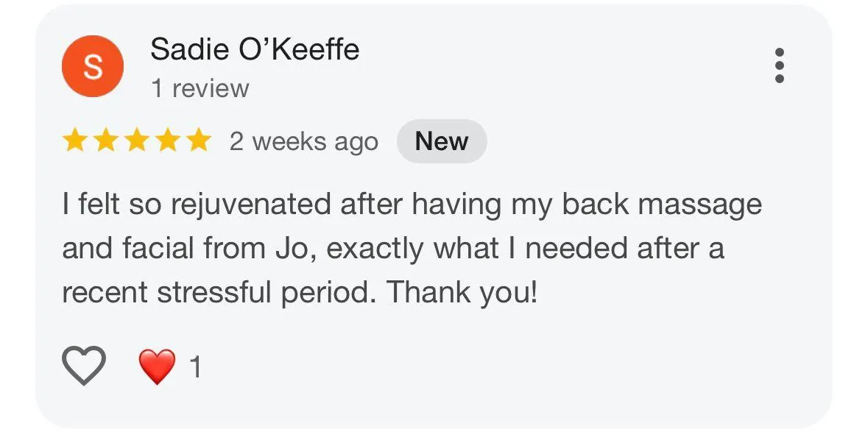868x440 pixels.
Task: Click the "2 weeks ago" timestamp
Action: point(303,141)
